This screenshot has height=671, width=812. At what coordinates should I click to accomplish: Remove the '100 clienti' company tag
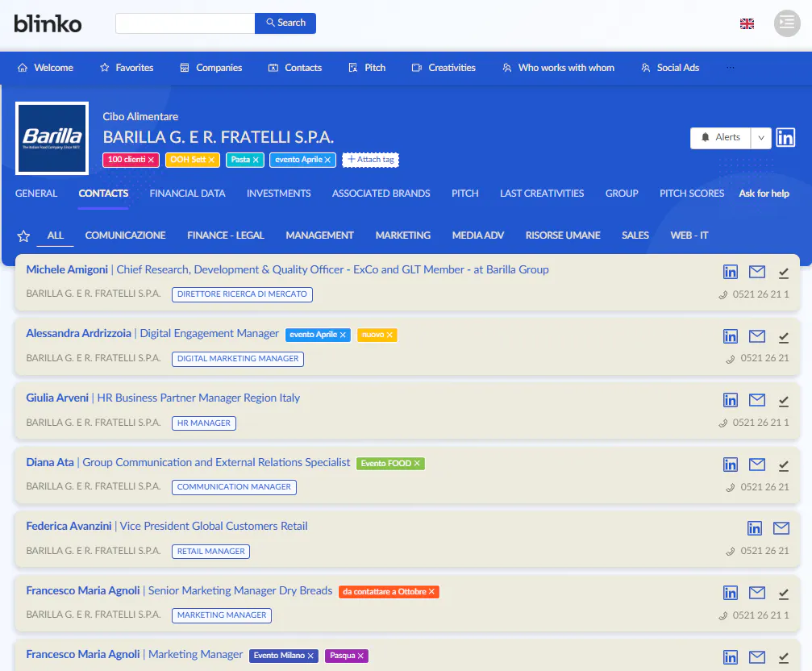point(151,160)
